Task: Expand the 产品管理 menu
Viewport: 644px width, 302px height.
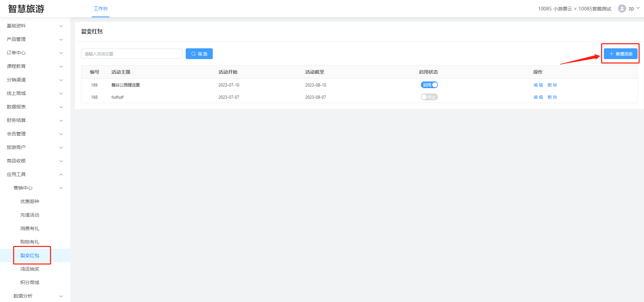Action: point(35,39)
